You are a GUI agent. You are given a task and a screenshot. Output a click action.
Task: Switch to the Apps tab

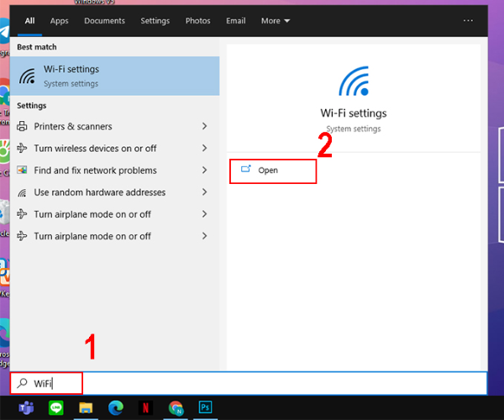click(x=59, y=21)
